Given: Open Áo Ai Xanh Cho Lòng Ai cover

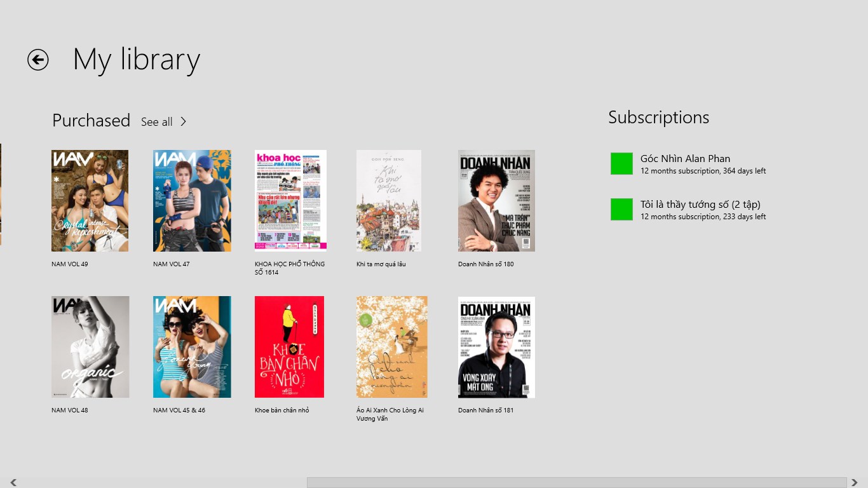Looking at the screenshot, I should pyautogui.click(x=392, y=347).
